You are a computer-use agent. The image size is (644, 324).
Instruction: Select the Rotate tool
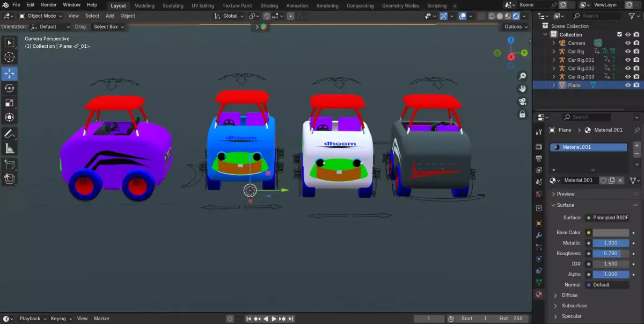tap(10, 88)
